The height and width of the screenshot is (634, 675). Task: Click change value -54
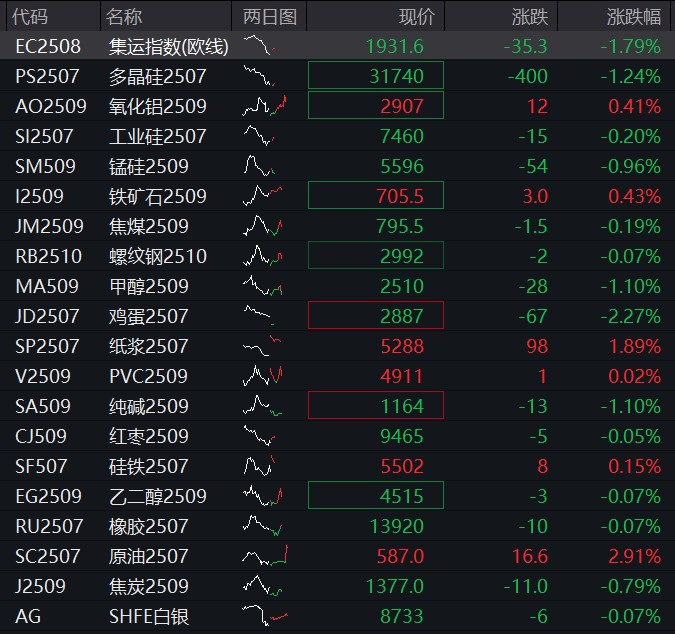click(x=533, y=167)
